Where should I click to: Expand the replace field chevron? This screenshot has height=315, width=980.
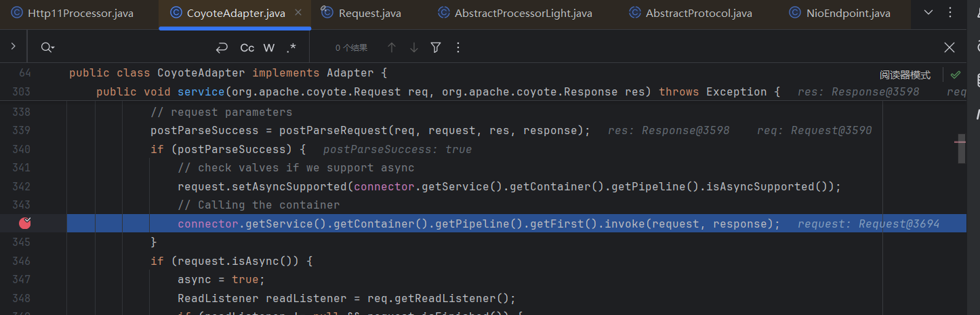13,47
